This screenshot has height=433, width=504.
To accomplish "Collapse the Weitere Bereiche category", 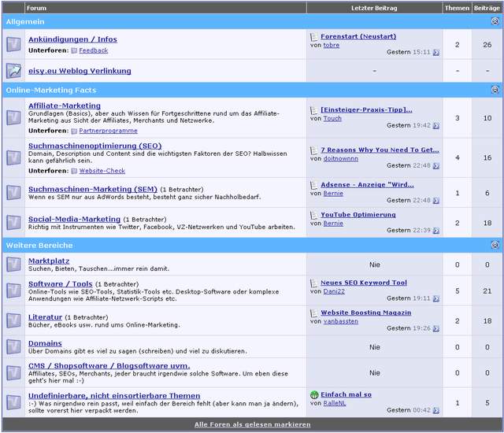I will 495,245.
